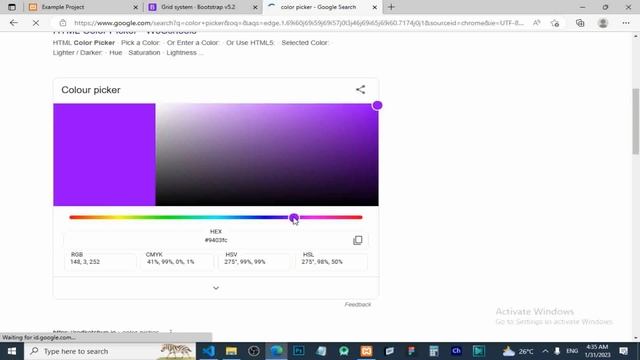640x360 pixels.
Task: Open the browser profile avatar
Action: point(603,23)
